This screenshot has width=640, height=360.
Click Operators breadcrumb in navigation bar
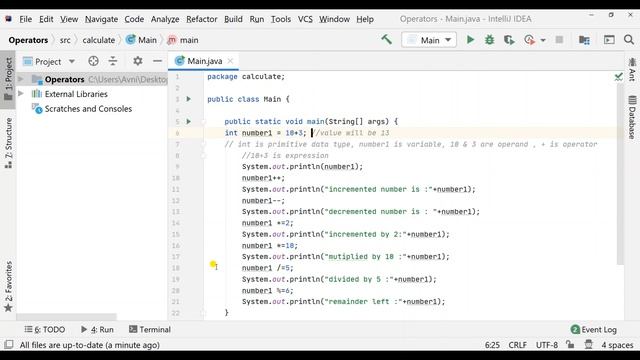(x=28, y=40)
